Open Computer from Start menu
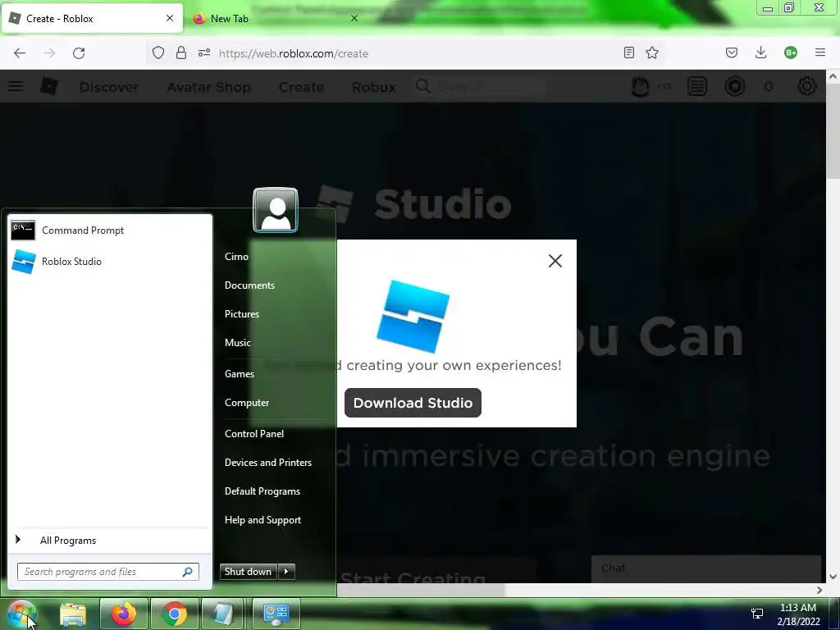840x630 pixels. [246, 403]
